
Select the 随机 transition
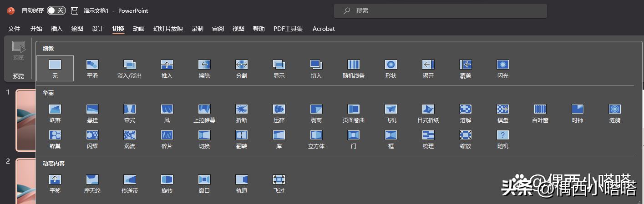pyautogui.click(x=503, y=139)
